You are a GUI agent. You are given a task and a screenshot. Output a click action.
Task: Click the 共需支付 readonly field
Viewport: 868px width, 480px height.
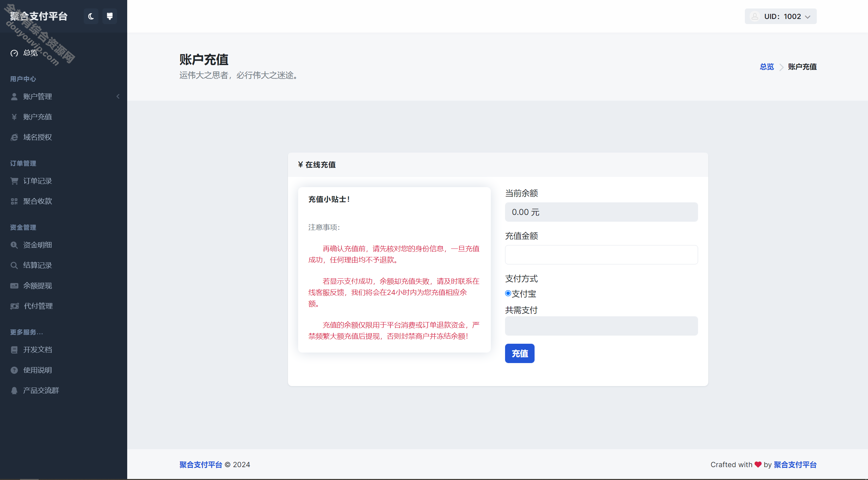601,326
